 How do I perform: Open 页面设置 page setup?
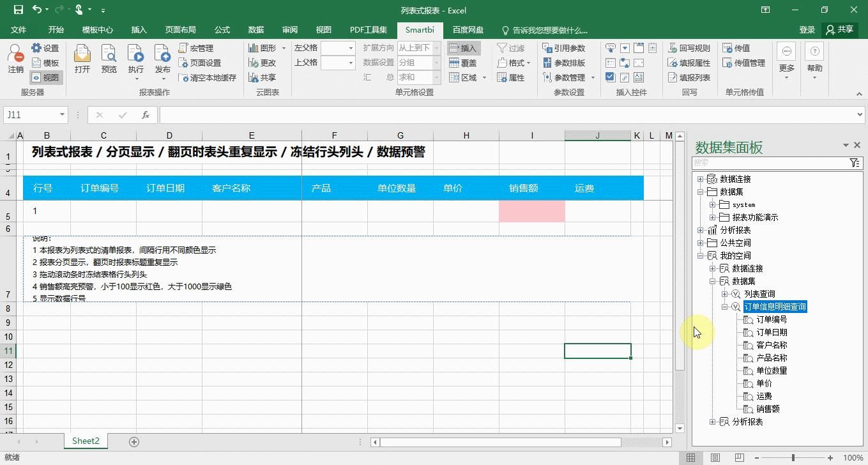click(199, 63)
